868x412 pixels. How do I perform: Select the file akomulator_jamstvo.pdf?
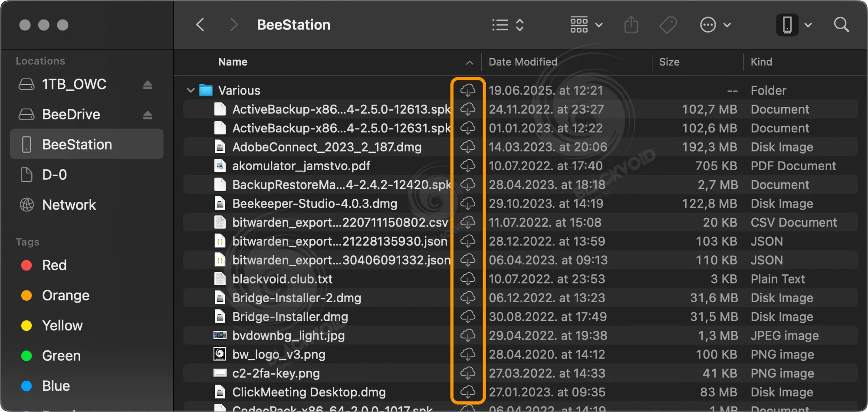click(x=301, y=166)
